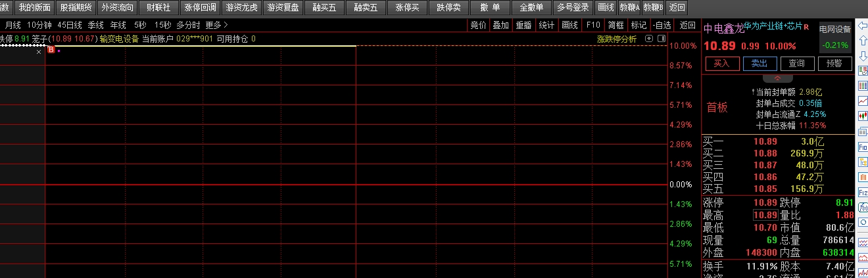This screenshot has width=868, height=278.
Task: Collapse the quote panel with the red chevron
Action: pos(778,78)
